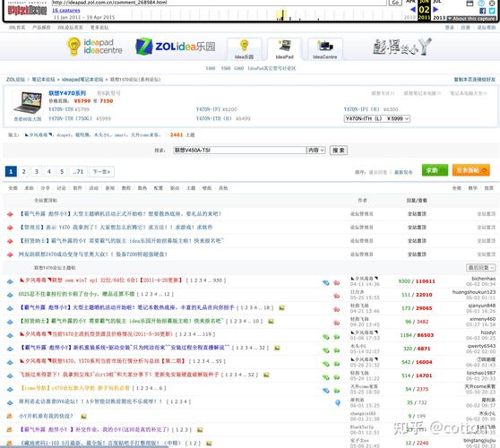Click the search field containing 联想V450A-TSI
This screenshot has width=500, height=448.
(240, 151)
